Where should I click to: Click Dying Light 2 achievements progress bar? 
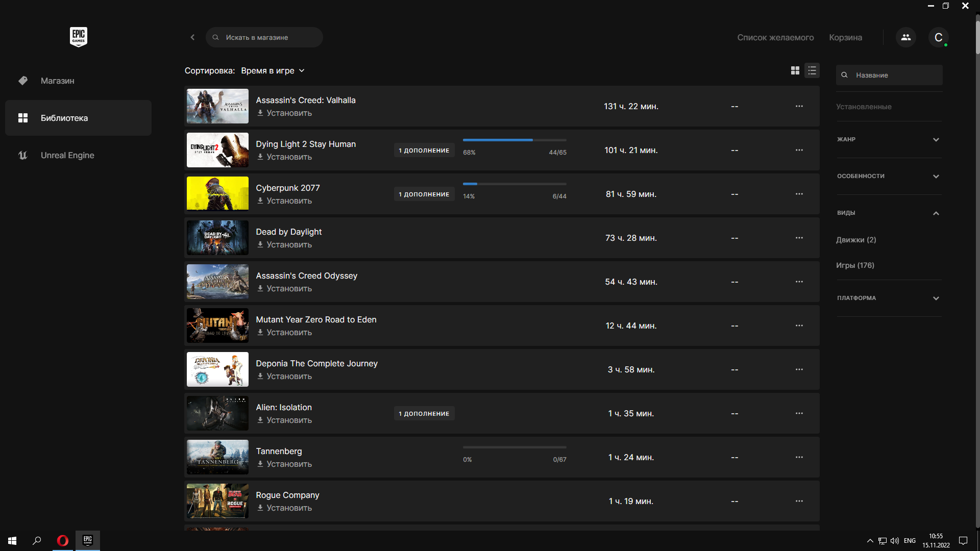coord(514,140)
